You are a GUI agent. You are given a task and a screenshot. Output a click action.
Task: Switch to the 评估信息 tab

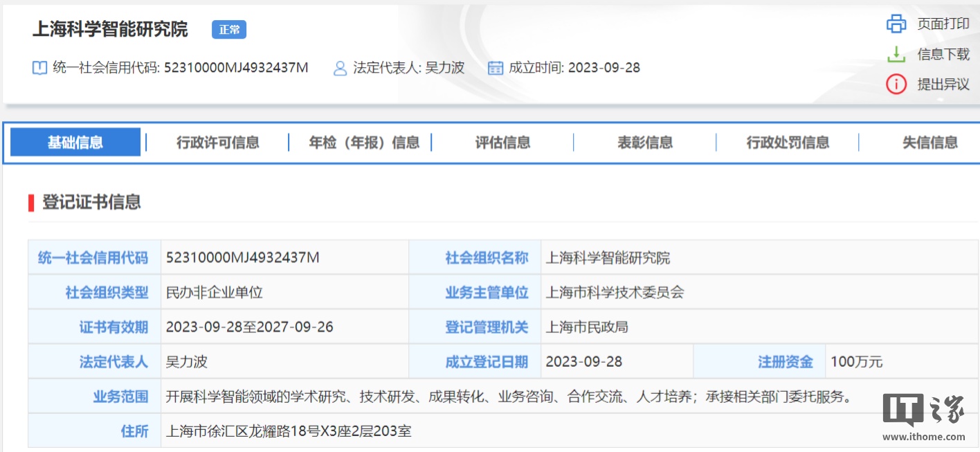coord(502,143)
